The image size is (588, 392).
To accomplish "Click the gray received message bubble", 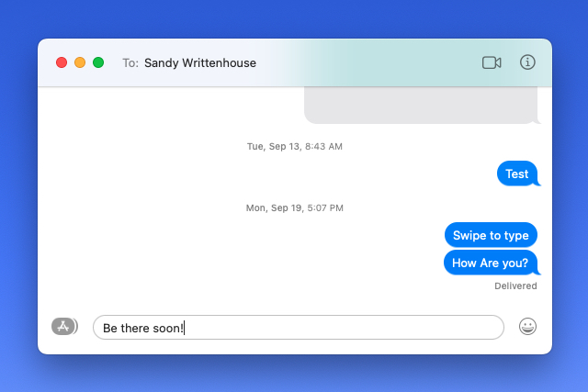I will point(420,106).
